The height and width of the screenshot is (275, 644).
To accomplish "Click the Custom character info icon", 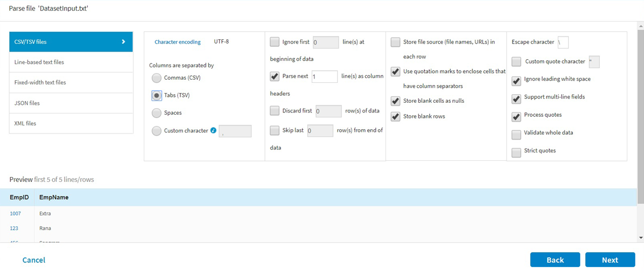I will tap(214, 131).
